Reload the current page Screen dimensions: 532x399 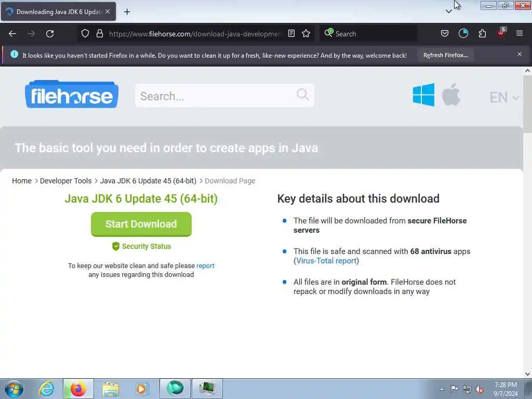[50, 34]
